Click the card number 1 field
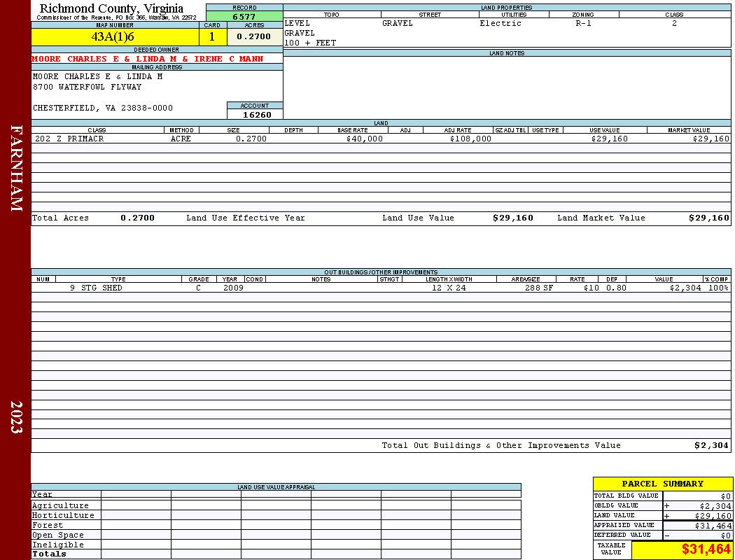The image size is (735, 560). (212, 37)
